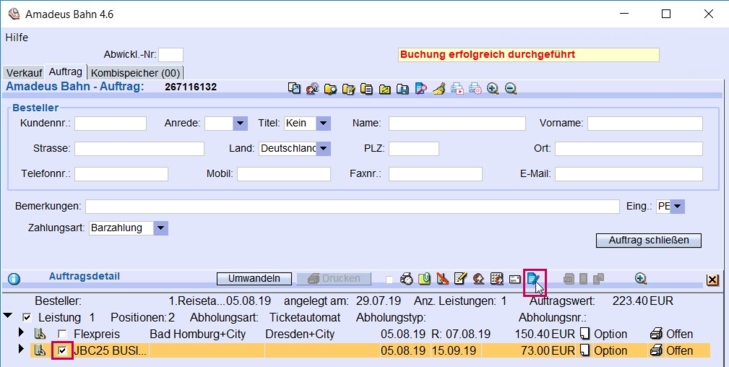The height and width of the screenshot is (367, 729).
Task: Click into the Abwickl.-Nr field
Action: 171,55
